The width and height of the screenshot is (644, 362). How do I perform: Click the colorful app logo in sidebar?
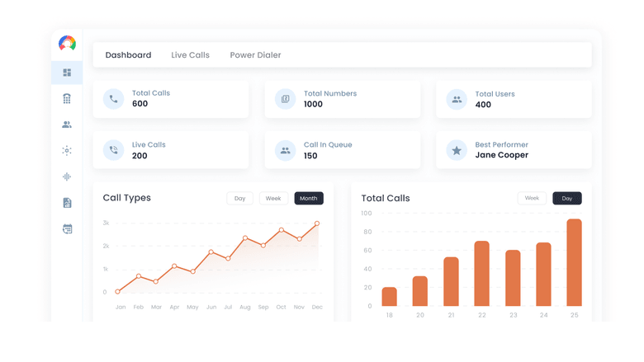[67, 44]
